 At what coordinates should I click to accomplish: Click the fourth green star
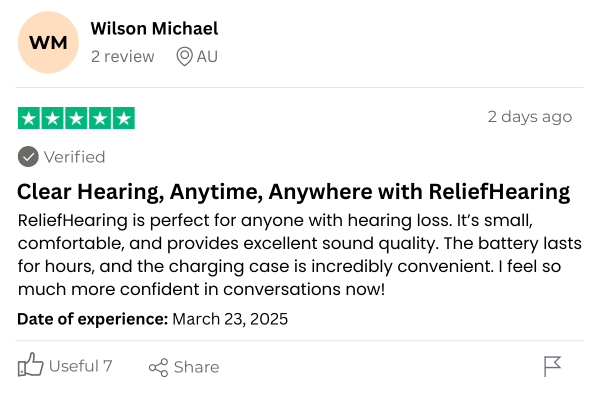coord(100,118)
